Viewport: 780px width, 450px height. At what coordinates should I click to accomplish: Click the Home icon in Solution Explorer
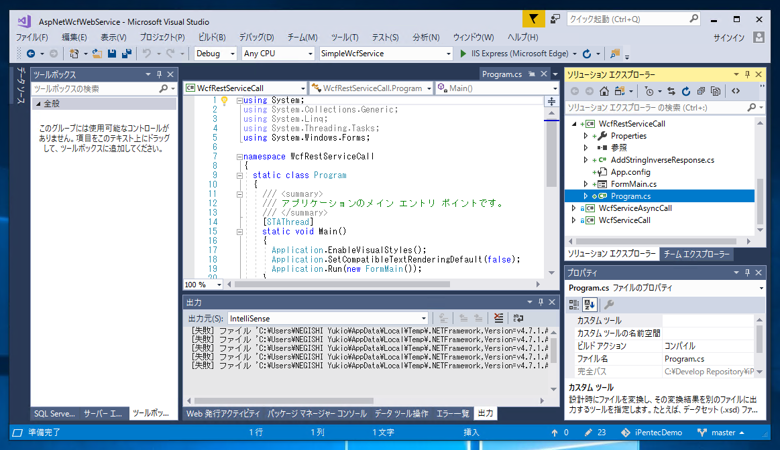(x=604, y=91)
